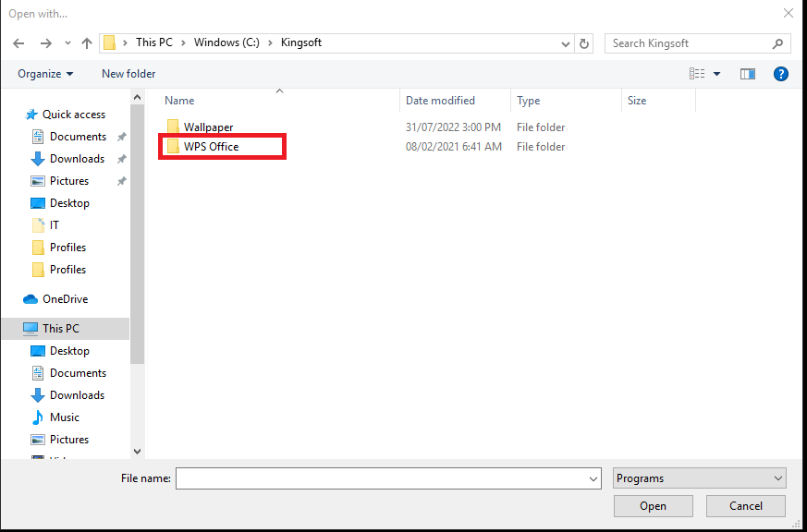Select This PC in the navigation pane
This screenshot has height=532, width=807.
pos(65,329)
